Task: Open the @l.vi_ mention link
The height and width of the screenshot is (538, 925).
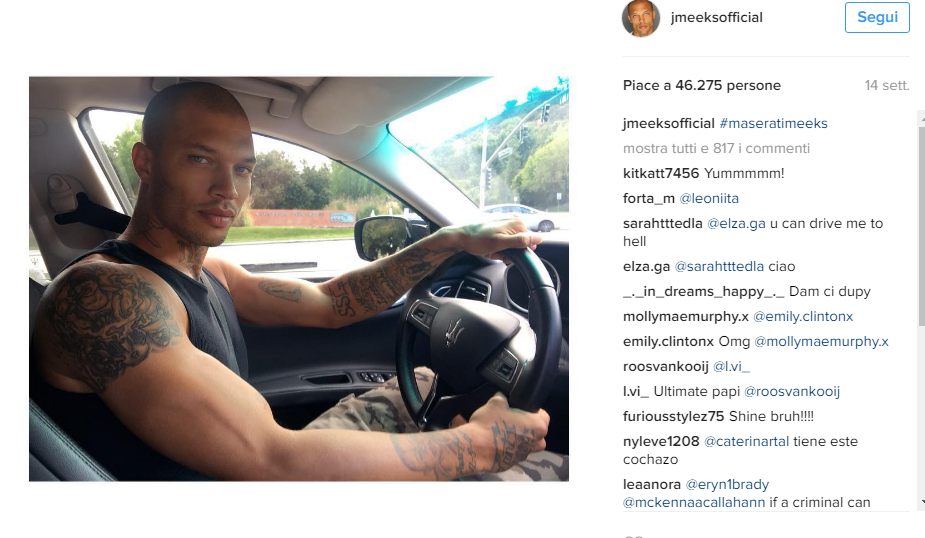Action: click(732, 366)
